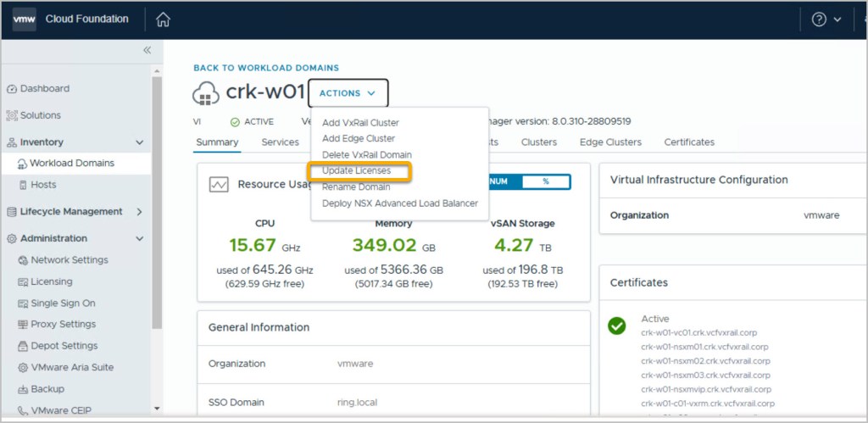Click Back to Workload Domains link
This screenshot has width=868, height=423.
tap(266, 68)
